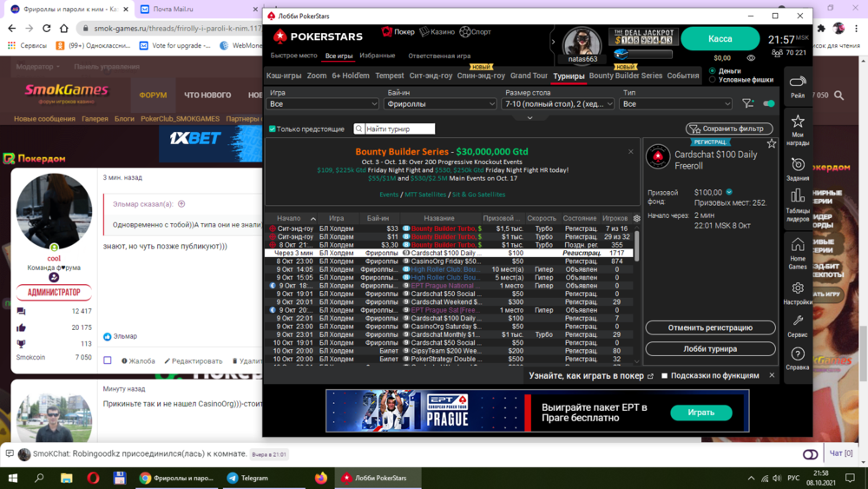The height and width of the screenshot is (489, 868).
Task: Open Таблицы лидеров leaderboard icon
Action: [x=797, y=205]
